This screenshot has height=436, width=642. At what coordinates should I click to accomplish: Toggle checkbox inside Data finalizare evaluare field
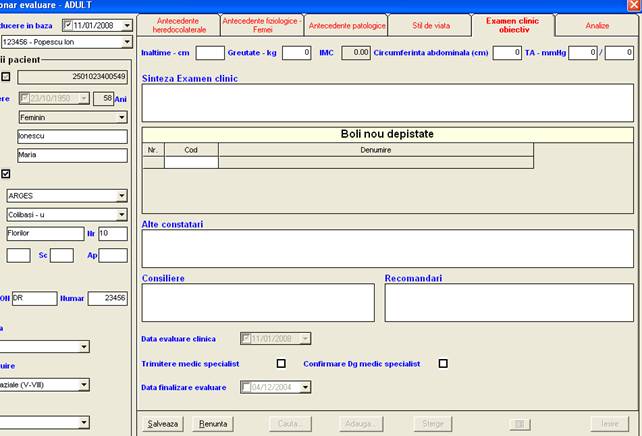point(247,387)
